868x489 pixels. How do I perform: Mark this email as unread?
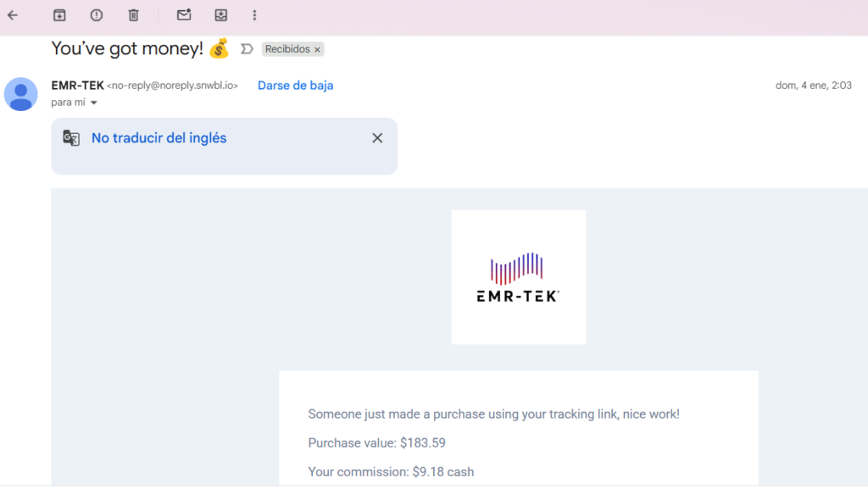[x=184, y=15]
